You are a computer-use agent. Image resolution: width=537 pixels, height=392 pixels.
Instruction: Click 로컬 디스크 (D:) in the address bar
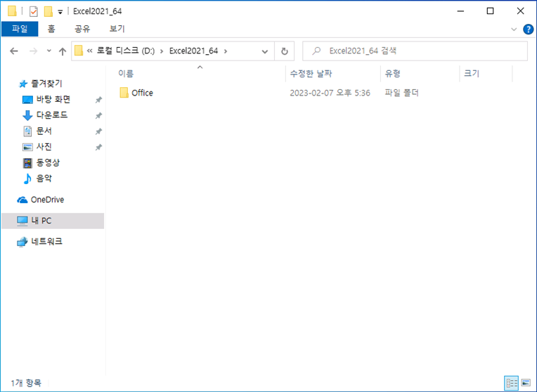(x=126, y=51)
